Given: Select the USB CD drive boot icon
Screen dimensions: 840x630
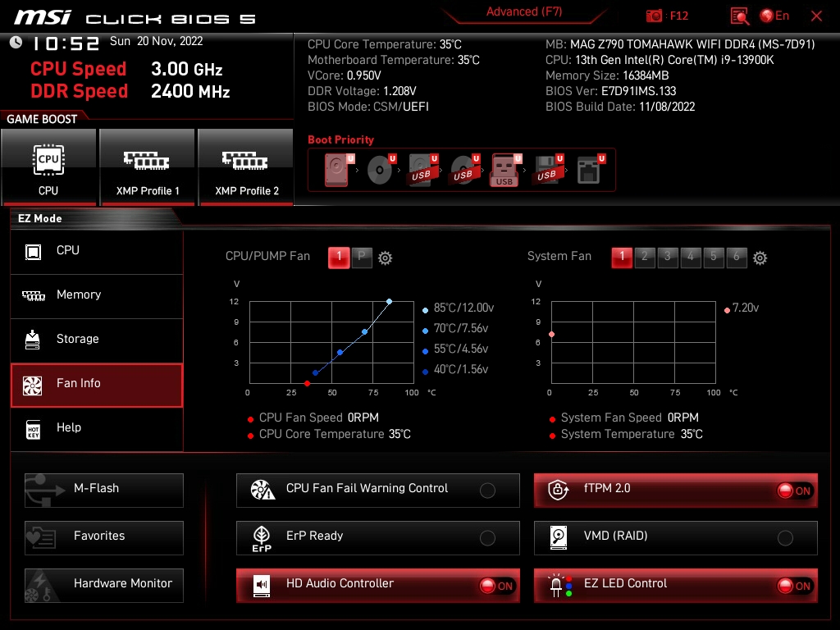Looking at the screenshot, I should (x=464, y=170).
